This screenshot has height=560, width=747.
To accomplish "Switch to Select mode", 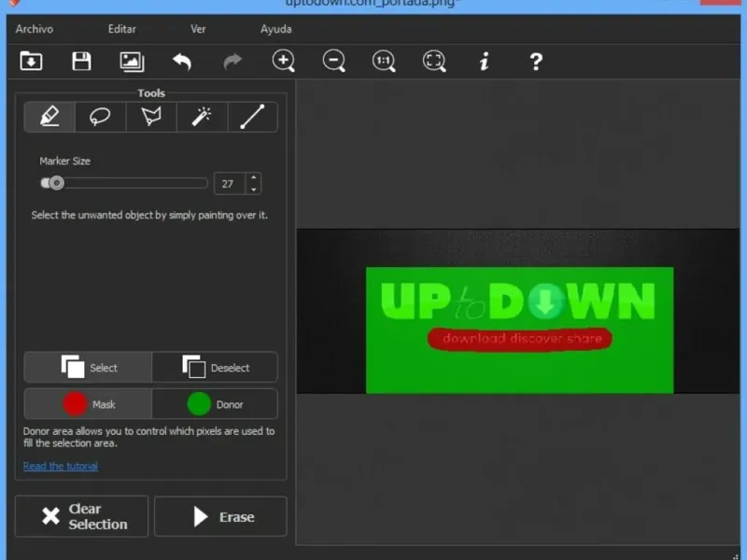I will coord(88,367).
